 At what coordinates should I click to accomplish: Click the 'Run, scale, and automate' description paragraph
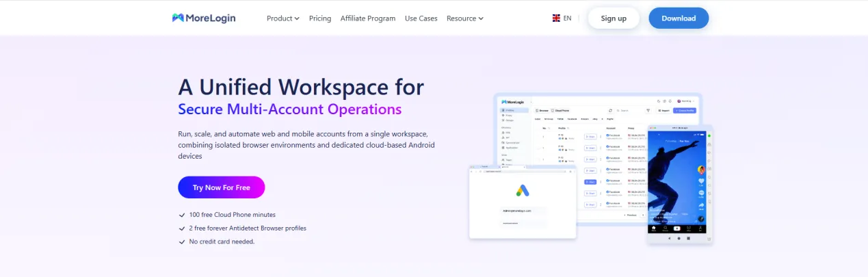coord(306,145)
